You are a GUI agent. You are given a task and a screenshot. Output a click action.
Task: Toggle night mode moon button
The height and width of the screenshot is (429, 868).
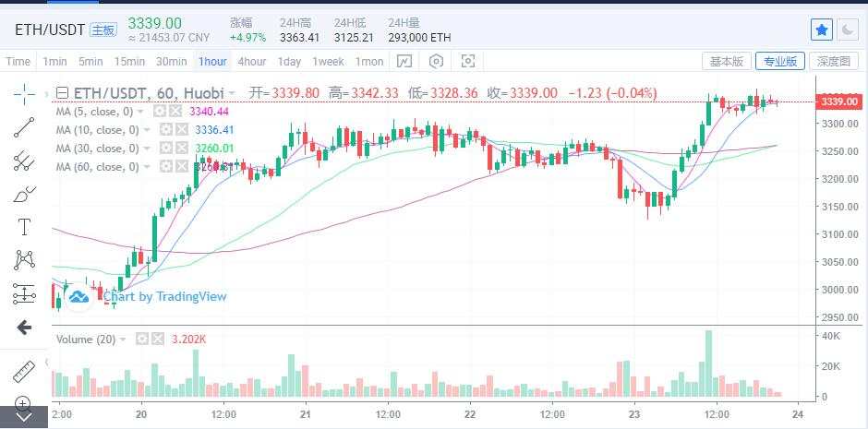click(x=848, y=30)
